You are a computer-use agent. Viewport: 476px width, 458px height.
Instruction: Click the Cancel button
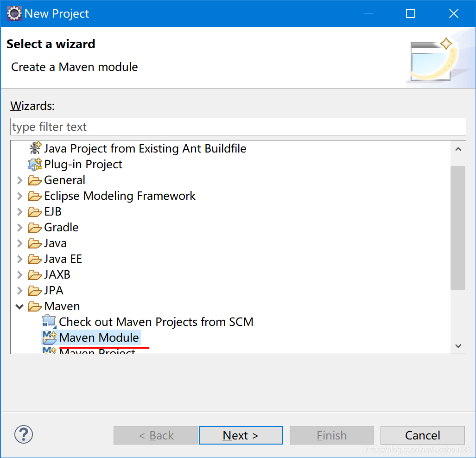tap(423, 435)
